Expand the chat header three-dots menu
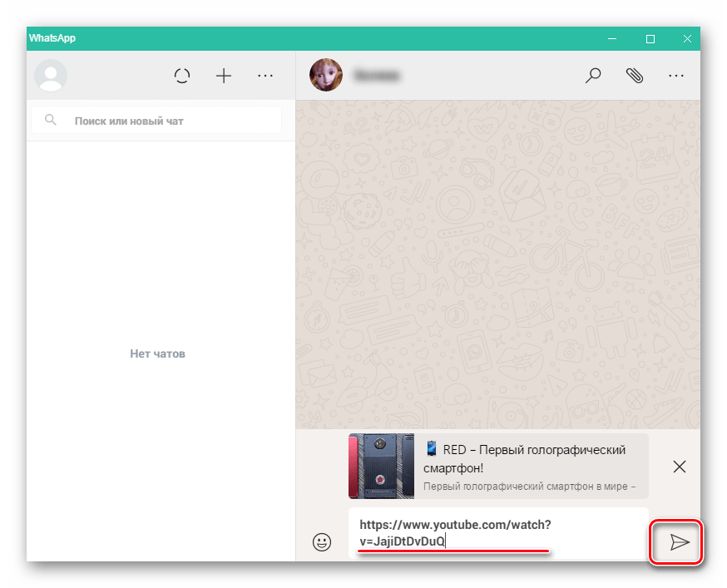The width and height of the screenshot is (727, 588). coord(676,76)
